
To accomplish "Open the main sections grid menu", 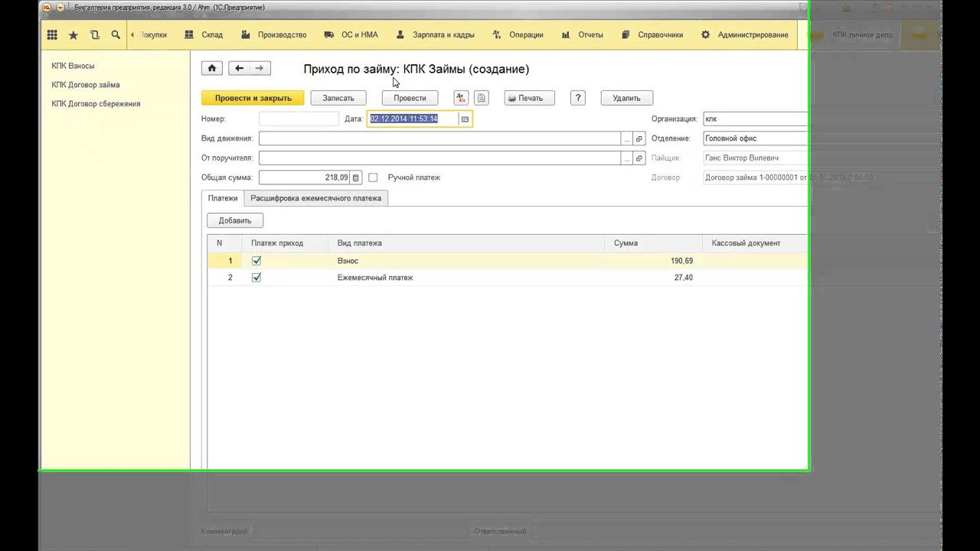I will coord(52,34).
